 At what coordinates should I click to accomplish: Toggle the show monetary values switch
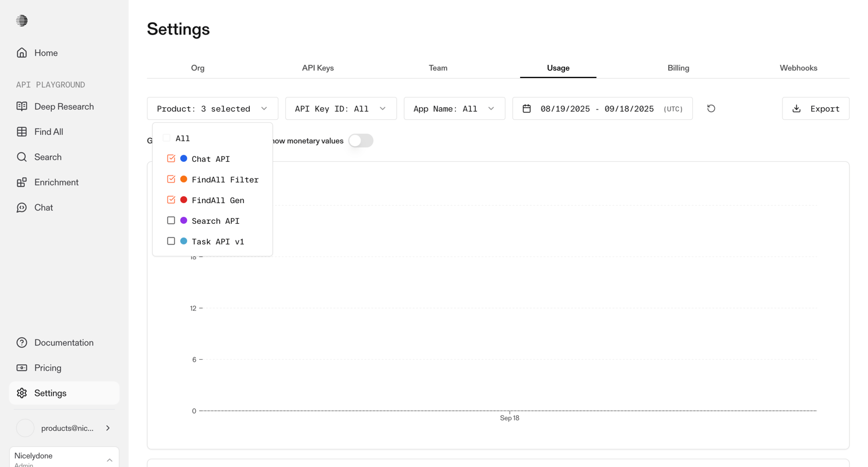tap(361, 141)
